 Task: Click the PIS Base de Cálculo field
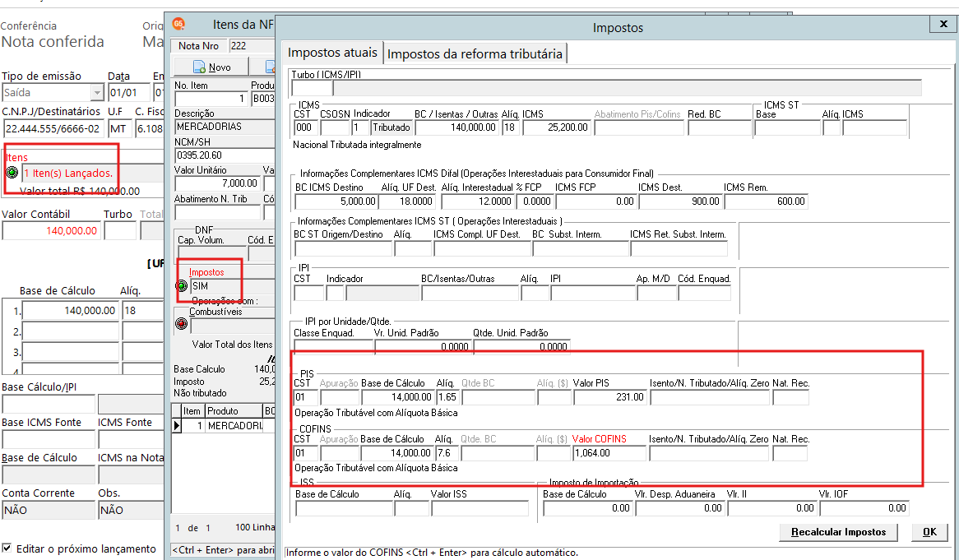pos(397,397)
